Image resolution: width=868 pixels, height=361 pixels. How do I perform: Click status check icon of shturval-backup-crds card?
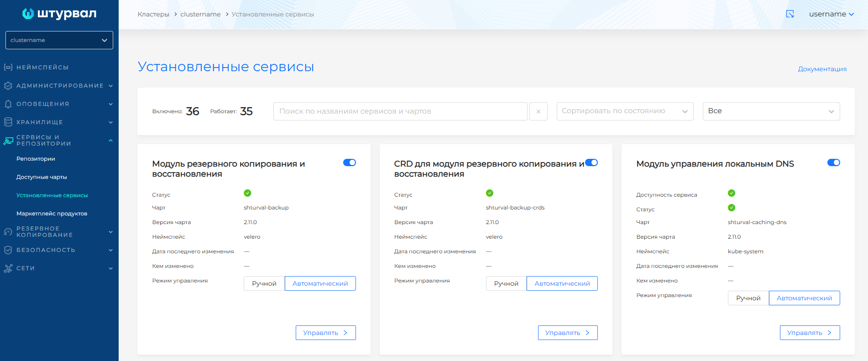[490, 193]
